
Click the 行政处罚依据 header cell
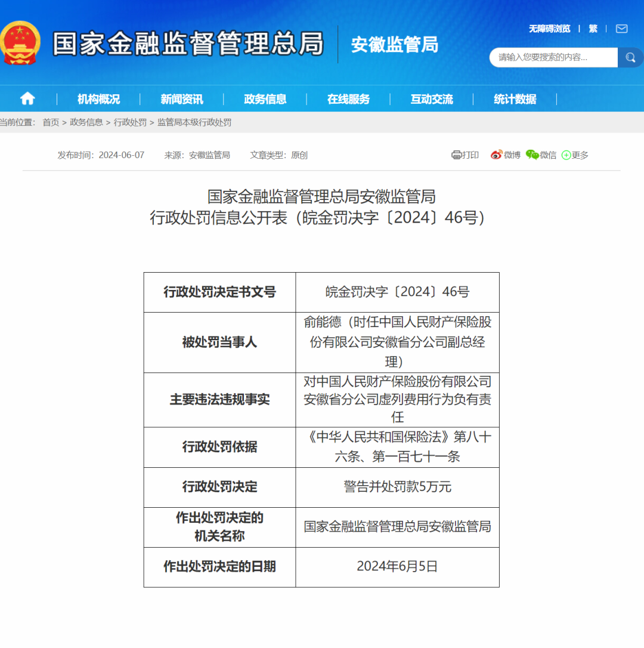220,447
